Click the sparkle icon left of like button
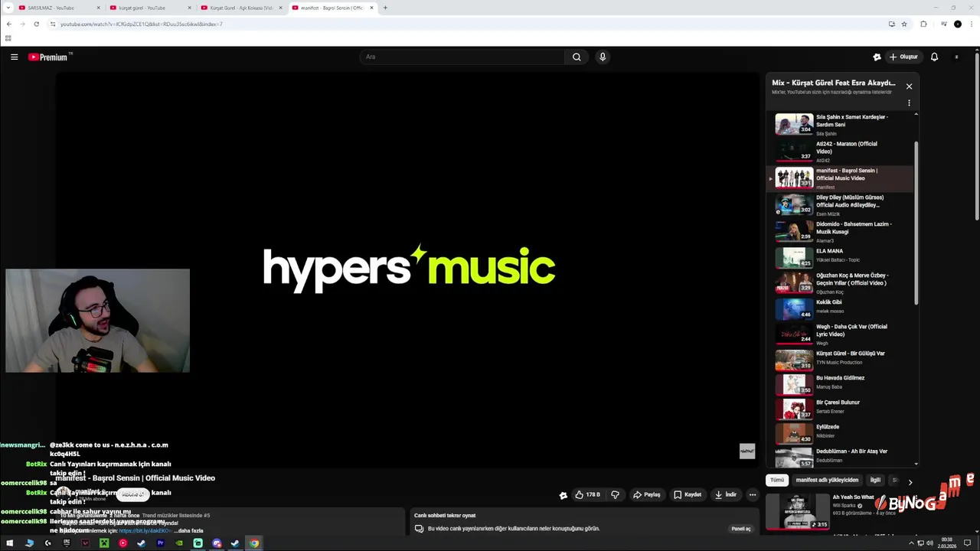The width and height of the screenshot is (980, 551). [563, 495]
